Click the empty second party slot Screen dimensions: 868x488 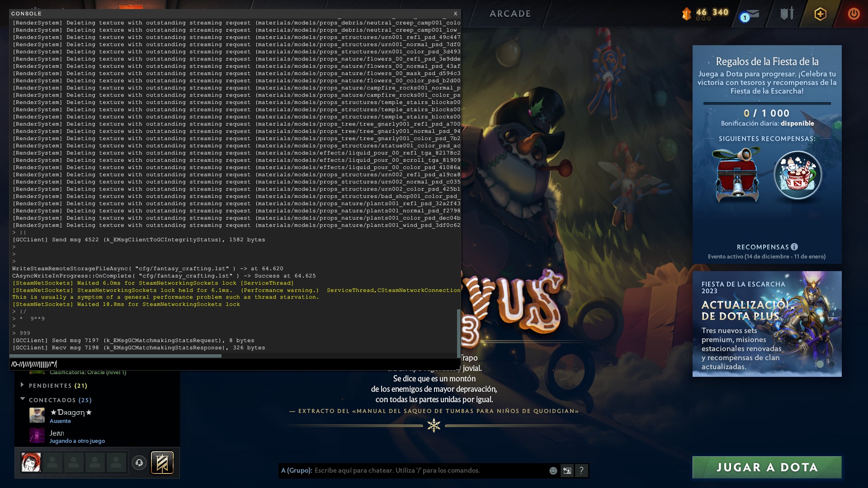[x=53, y=463]
